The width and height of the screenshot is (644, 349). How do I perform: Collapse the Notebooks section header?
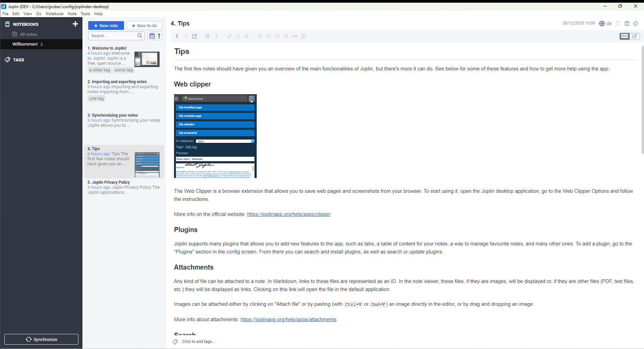tap(25, 24)
